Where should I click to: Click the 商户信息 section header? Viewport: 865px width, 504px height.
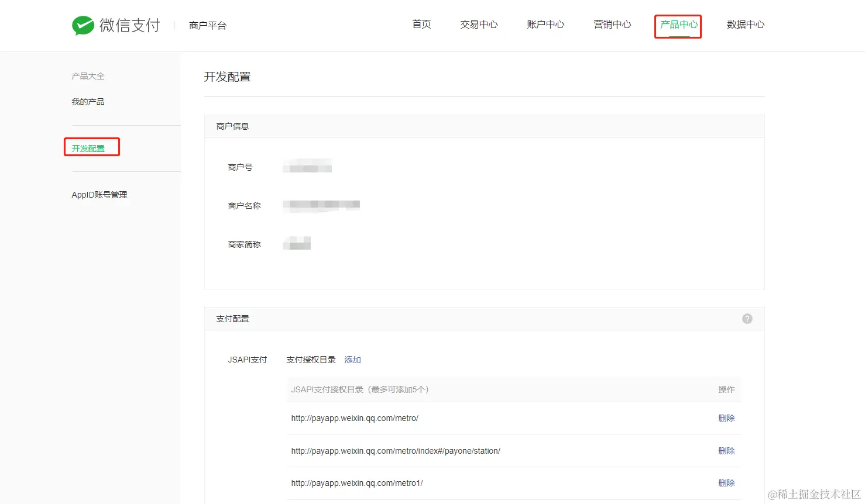point(232,126)
